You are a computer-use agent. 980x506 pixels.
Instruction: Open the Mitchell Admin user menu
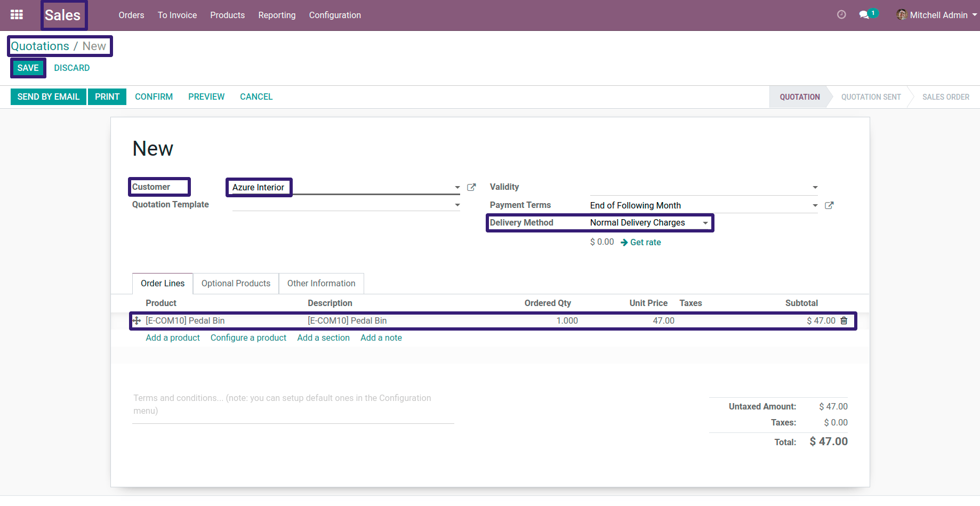(937, 15)
